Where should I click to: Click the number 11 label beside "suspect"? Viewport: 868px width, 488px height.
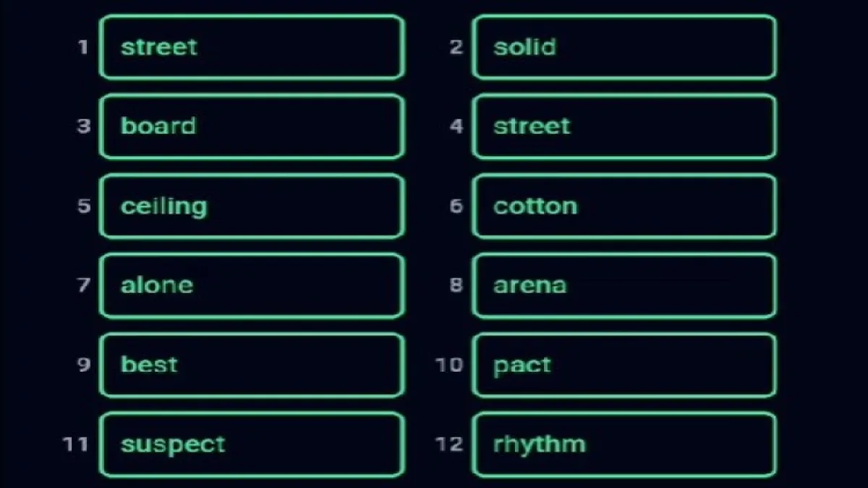[x=75, y=444]
